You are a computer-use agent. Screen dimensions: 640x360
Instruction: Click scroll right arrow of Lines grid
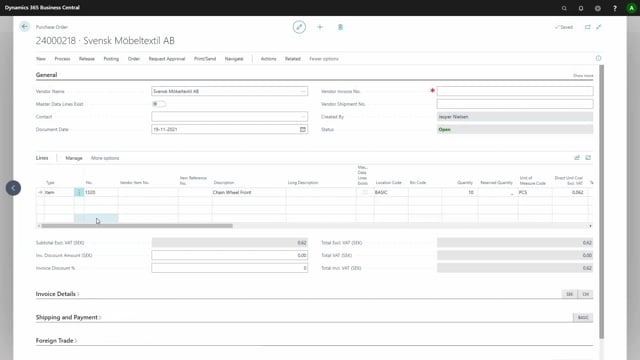coord(590,226)
